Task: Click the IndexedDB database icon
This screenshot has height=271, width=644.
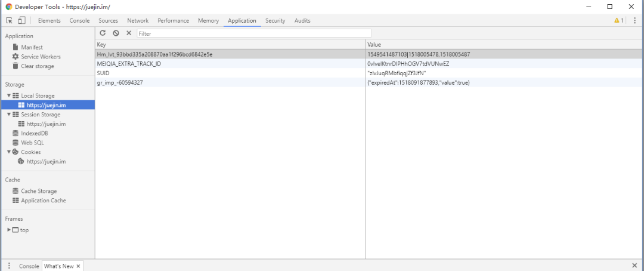Action: (x=16, y=133)
